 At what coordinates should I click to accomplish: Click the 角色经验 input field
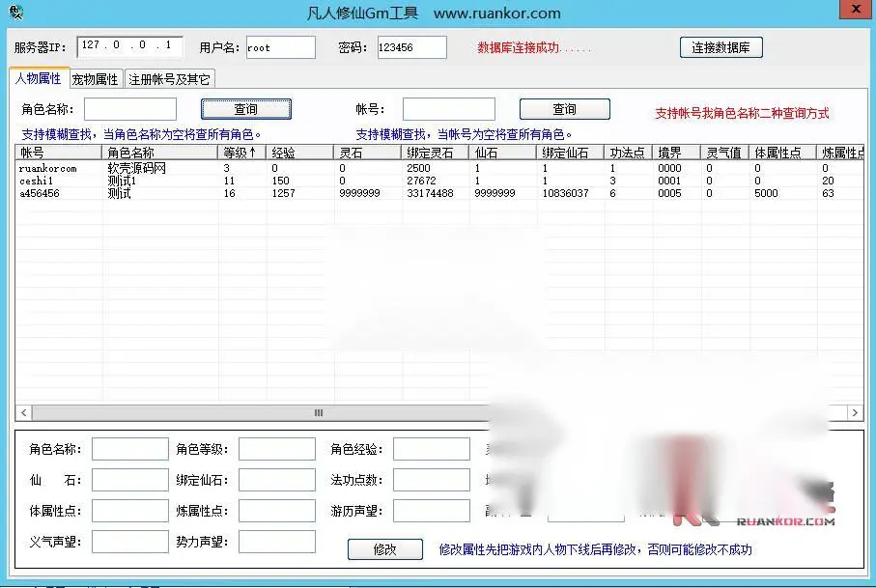(432, 449)
